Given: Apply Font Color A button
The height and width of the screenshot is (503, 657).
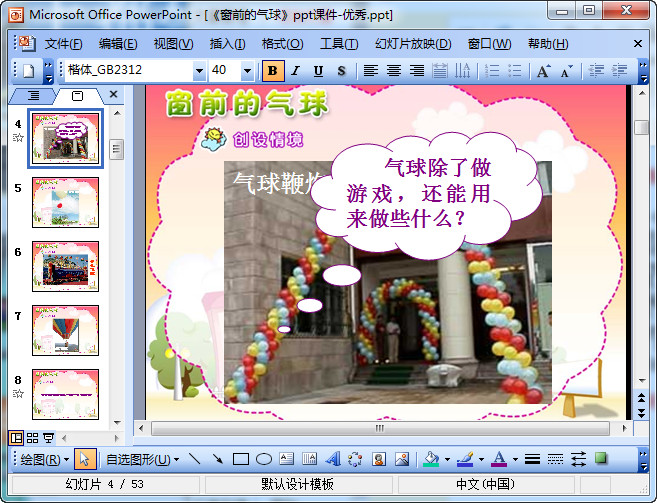Looking at the screenshot, I should (499, 459).
